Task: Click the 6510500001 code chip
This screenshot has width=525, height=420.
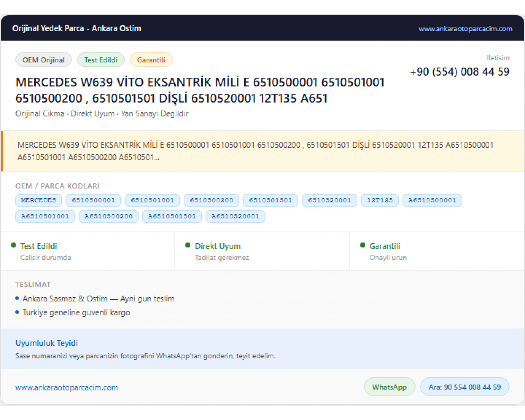Action: point(93,201)
